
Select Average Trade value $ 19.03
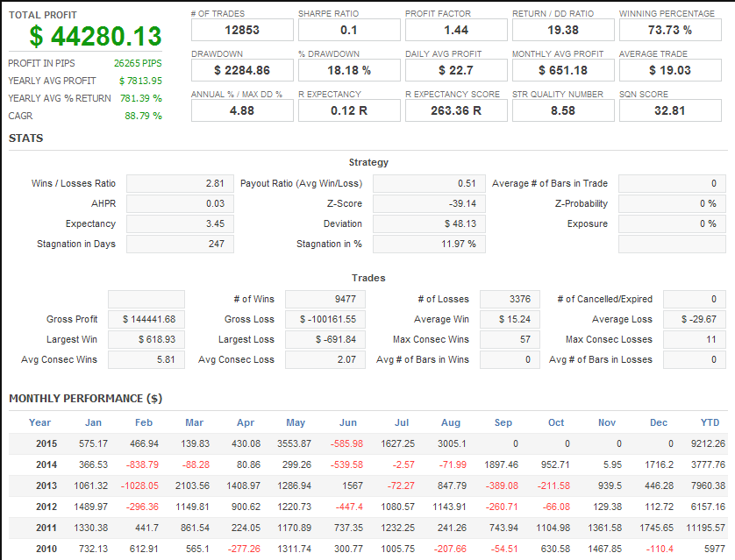(x=670, y=71)
